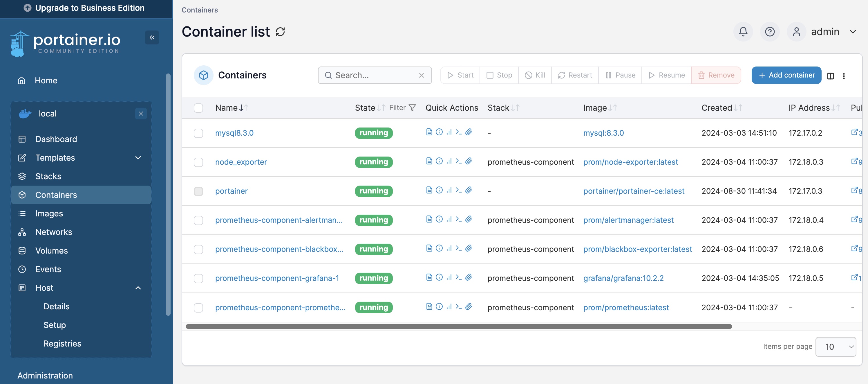868x384 pixels.
Task: Click the Add container button
Action: tap(786, 75)
